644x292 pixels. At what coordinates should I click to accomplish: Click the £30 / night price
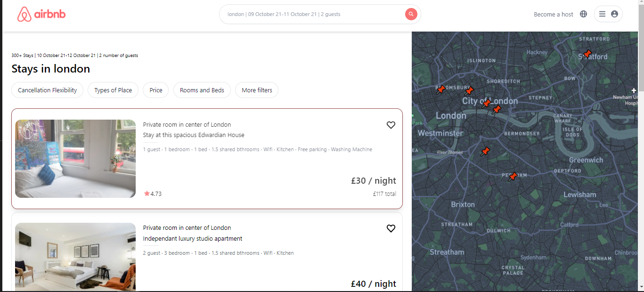tap(374, 181)
